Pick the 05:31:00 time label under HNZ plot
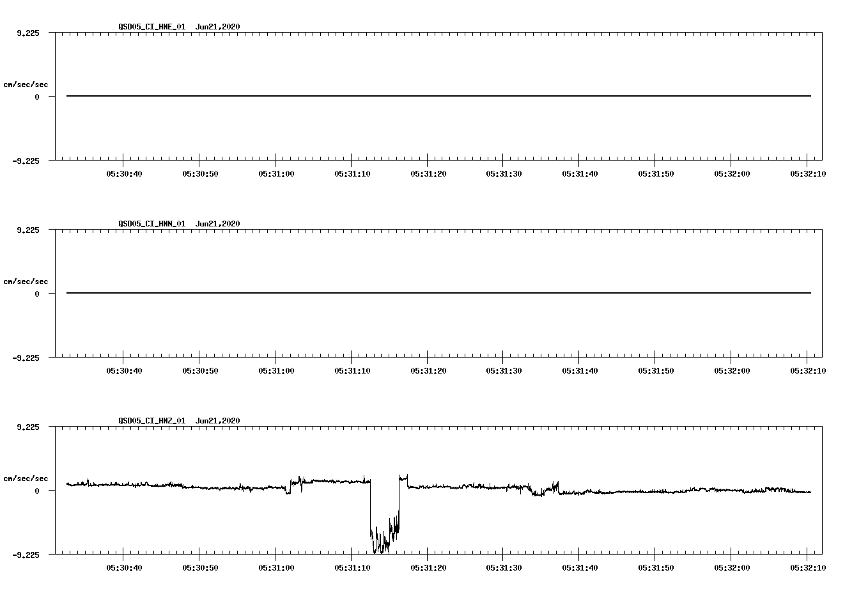 pyautogui.click(x=276, y=568)
